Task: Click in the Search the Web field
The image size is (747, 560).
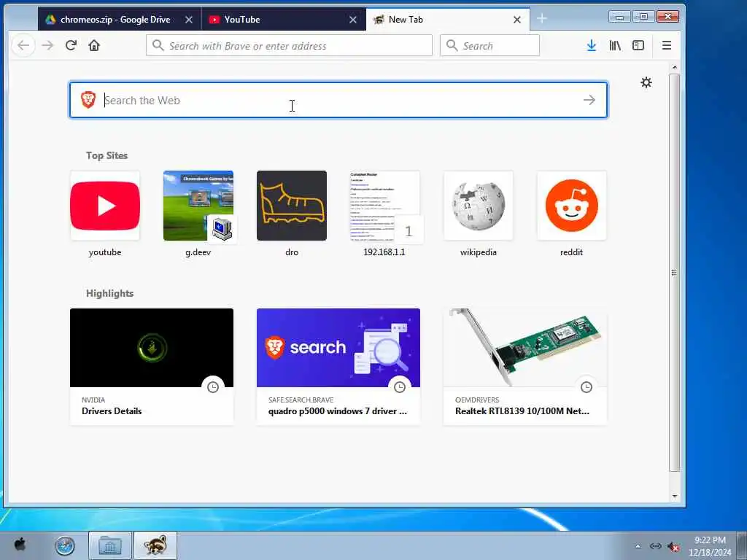Action: [x=338, y=100]
